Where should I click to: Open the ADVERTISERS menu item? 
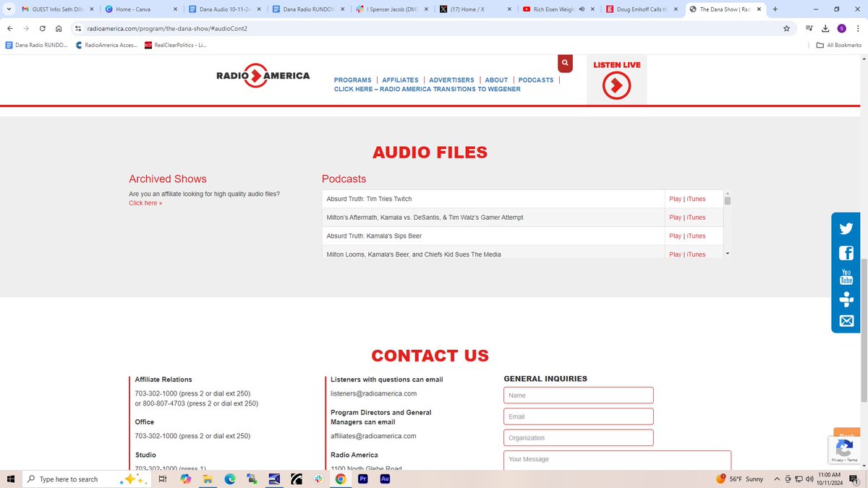pos(451,80)
